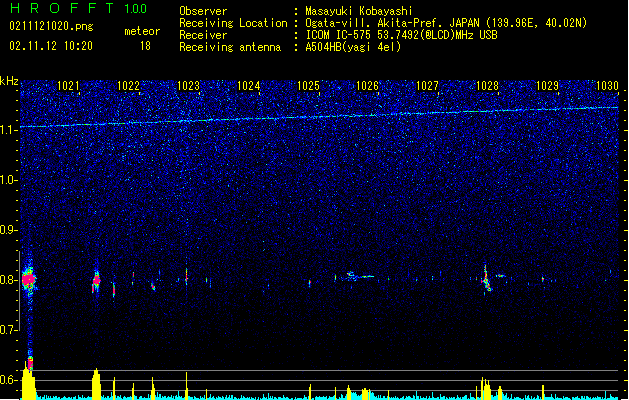Click the 0.9 kHz frequency axis label
629x400 pixels.
(8, 230)
